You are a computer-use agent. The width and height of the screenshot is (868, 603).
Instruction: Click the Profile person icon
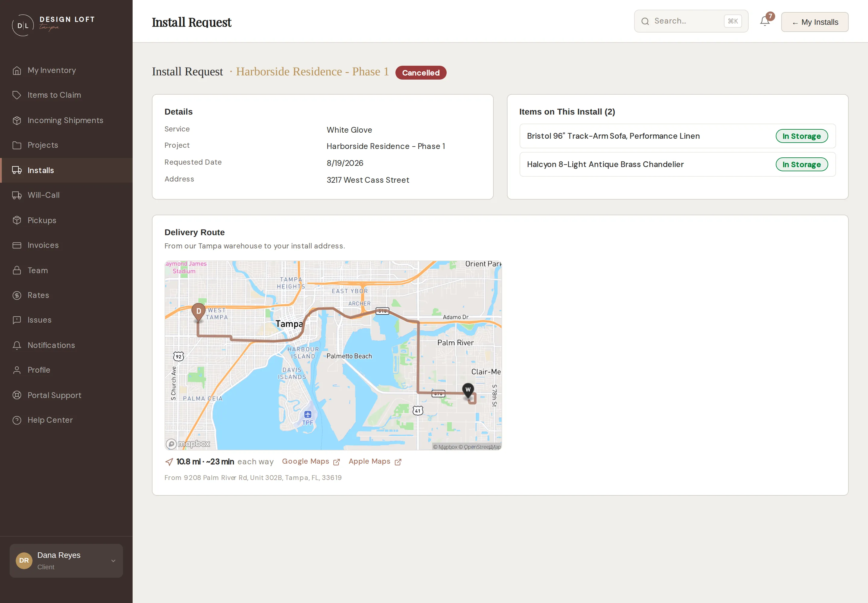17,370
